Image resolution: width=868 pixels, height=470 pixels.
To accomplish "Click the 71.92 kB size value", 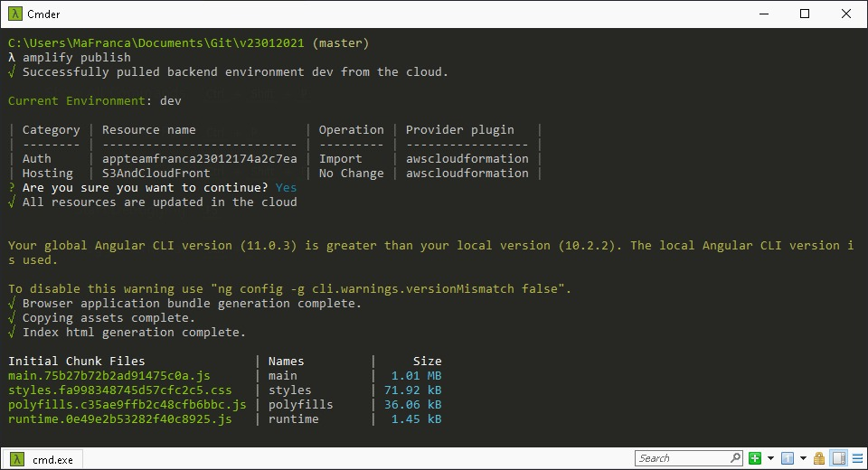I will (x=413, y=390).
